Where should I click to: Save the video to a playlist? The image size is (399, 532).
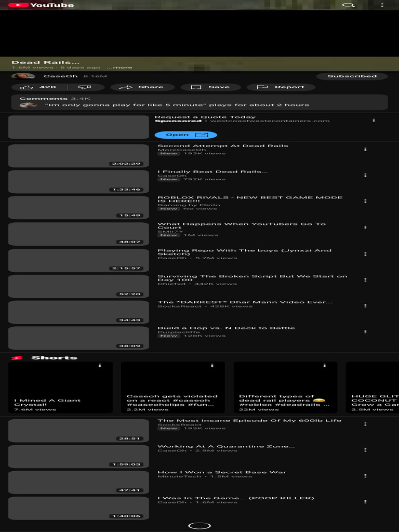click(210, 87)
